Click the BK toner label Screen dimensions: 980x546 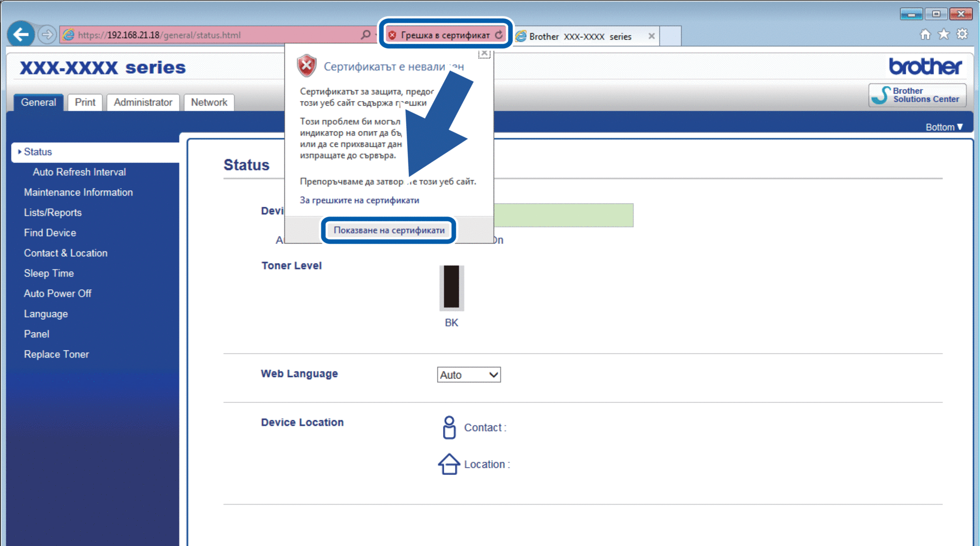451,323
